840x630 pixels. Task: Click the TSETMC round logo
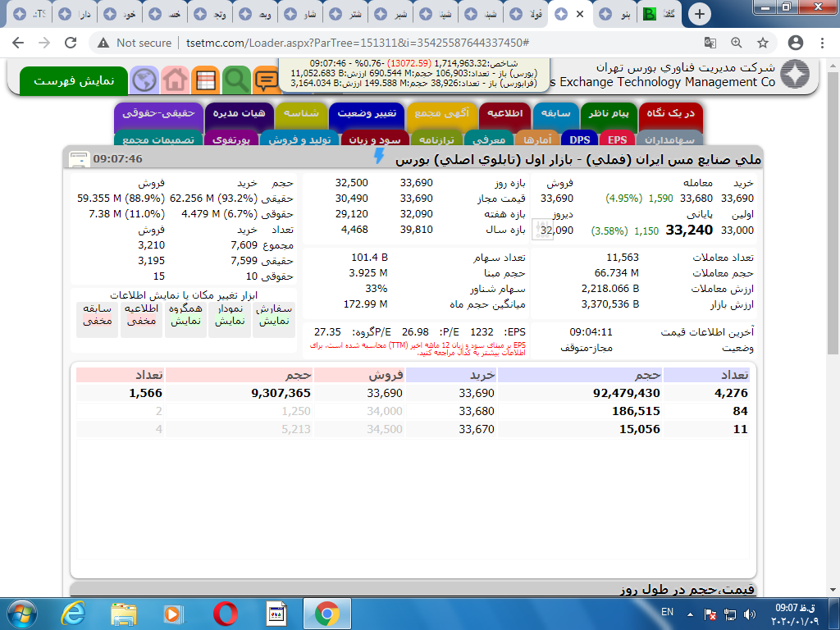click(x=794, y=75)
